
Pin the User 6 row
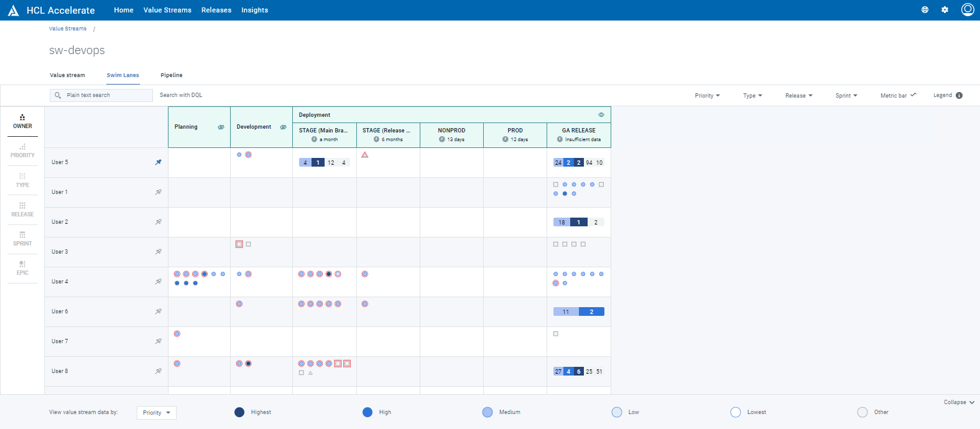point(159,311)
